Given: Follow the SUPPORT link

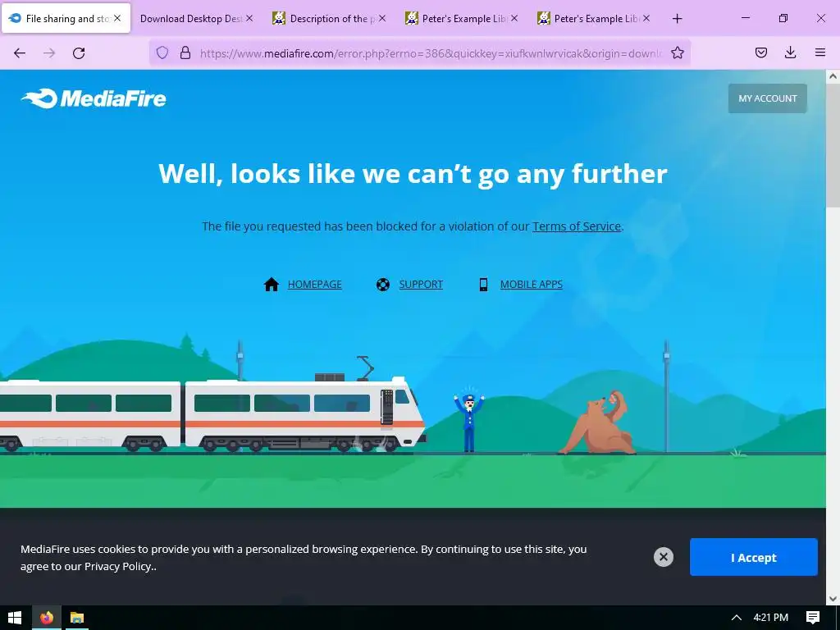Looking at the screenshot, I should coord(421,285).
